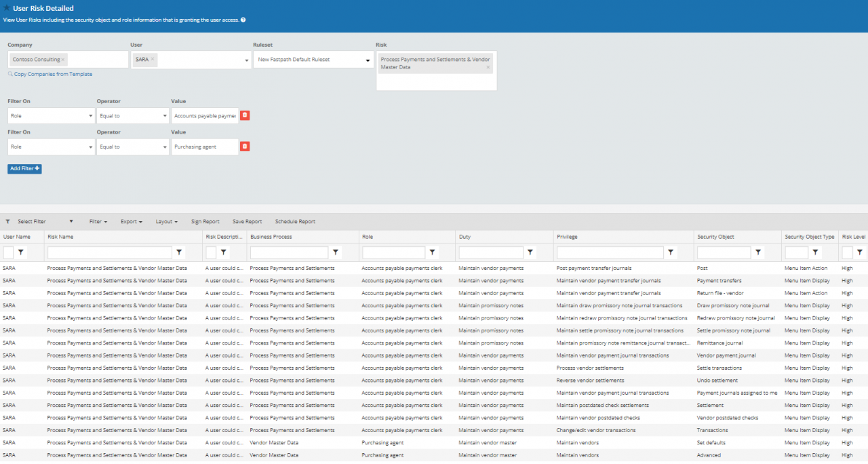Click the filter icon left of Select Filter
The image size is (868, 464).
click(6, 221)
